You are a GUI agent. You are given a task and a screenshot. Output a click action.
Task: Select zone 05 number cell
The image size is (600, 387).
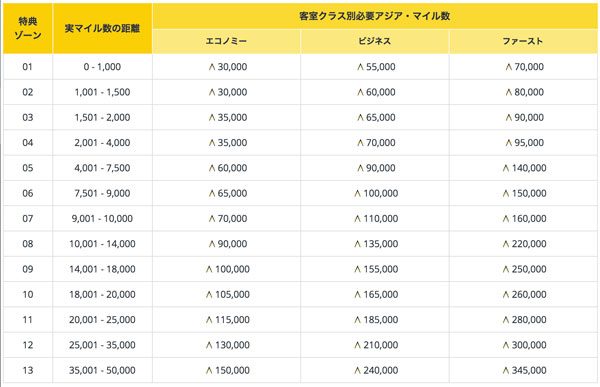(28, 168)
